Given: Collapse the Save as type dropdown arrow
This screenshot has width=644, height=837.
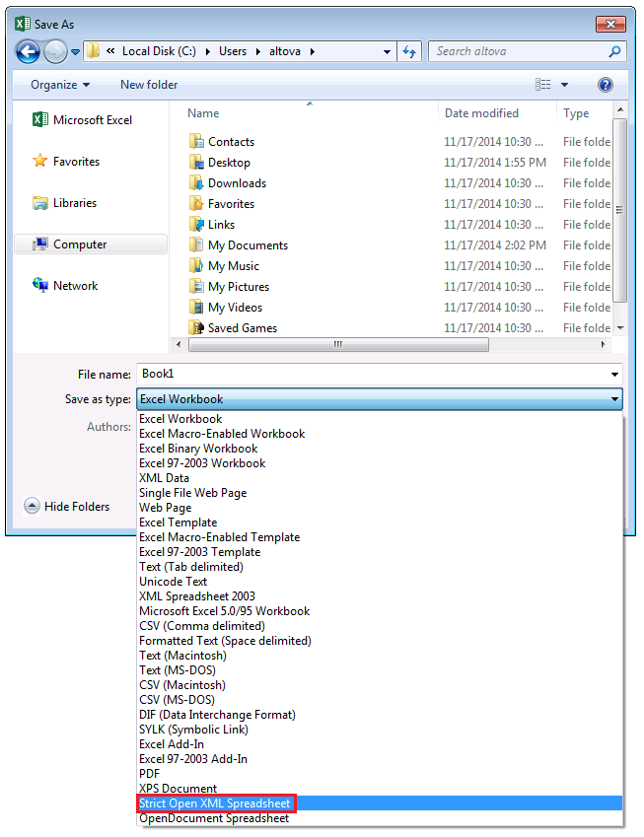Looking at the screenshot, I should pos(615,399).
